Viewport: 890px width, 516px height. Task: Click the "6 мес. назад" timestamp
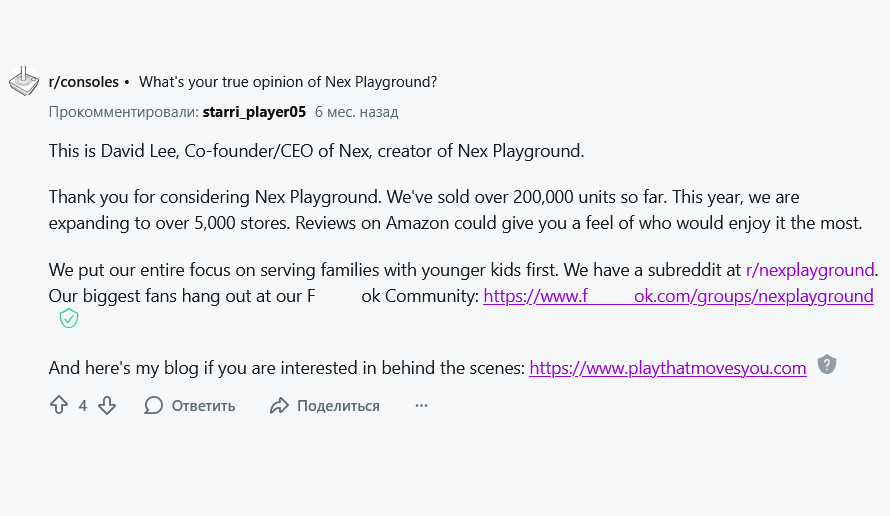coord(356,112)
